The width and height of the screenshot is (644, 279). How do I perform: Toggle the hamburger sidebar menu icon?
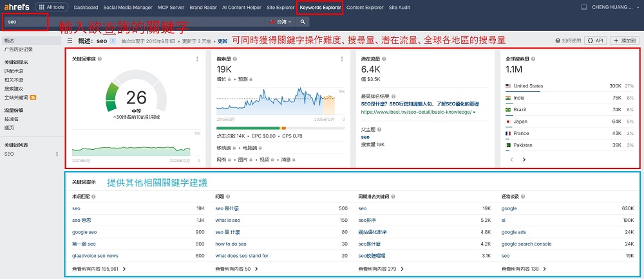[70, 40]
